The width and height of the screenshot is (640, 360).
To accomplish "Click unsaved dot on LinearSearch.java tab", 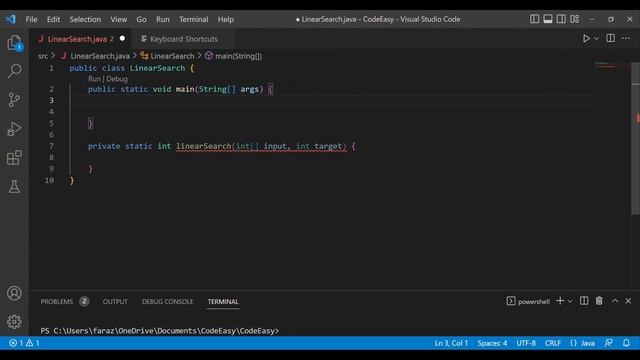I will [x=122, y=38].
